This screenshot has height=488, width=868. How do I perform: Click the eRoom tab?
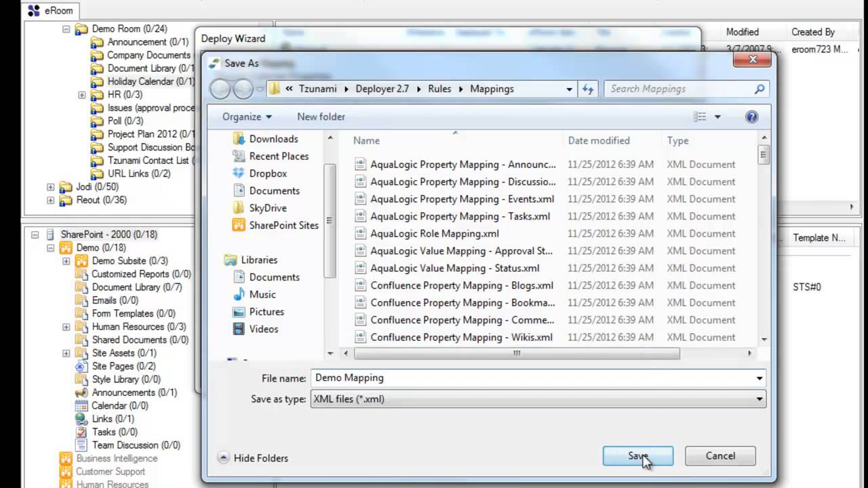click(52, 10)
